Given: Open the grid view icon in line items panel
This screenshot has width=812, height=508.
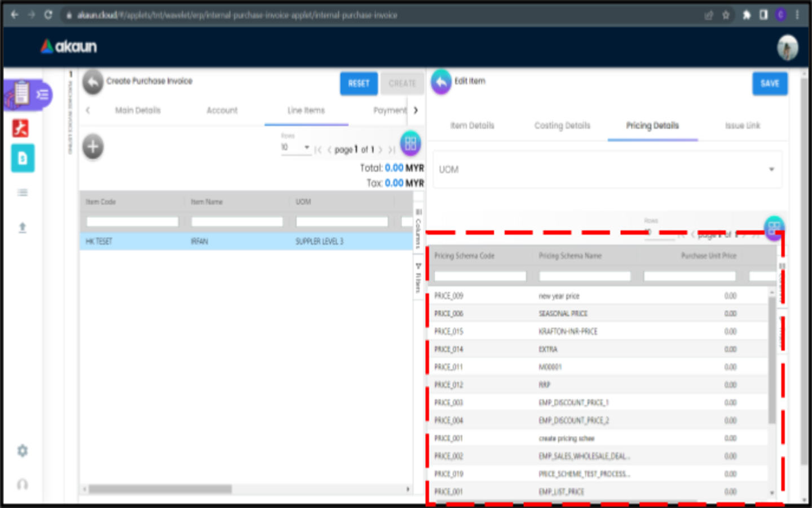Looking at the screenshot, I should click(x=411, y=144).
